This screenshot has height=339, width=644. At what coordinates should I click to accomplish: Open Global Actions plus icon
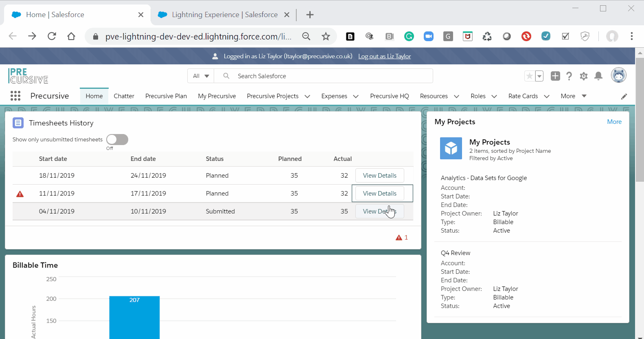pos(555,76)
